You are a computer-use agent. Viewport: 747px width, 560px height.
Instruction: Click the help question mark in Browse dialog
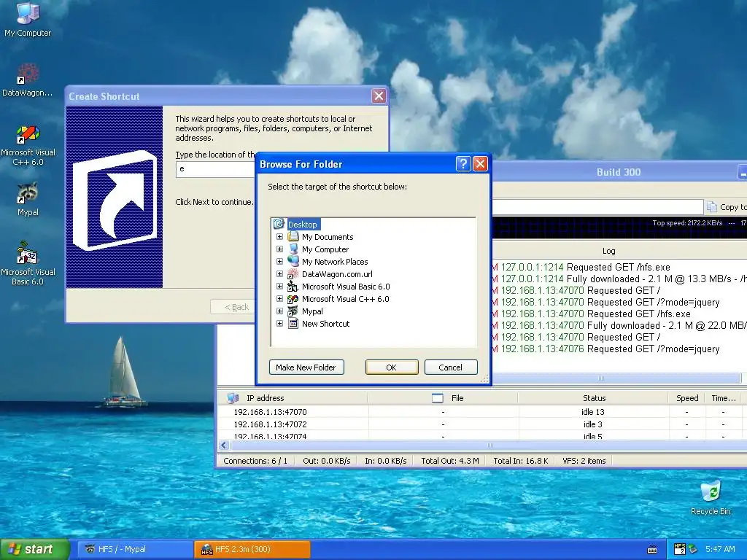pos(463,164)
